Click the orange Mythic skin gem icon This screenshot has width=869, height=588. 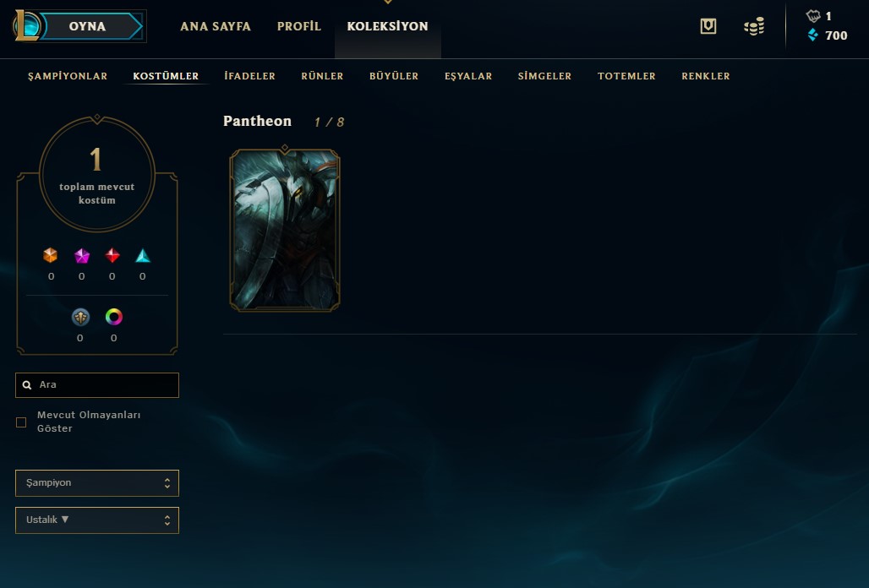tap(51, 255)
